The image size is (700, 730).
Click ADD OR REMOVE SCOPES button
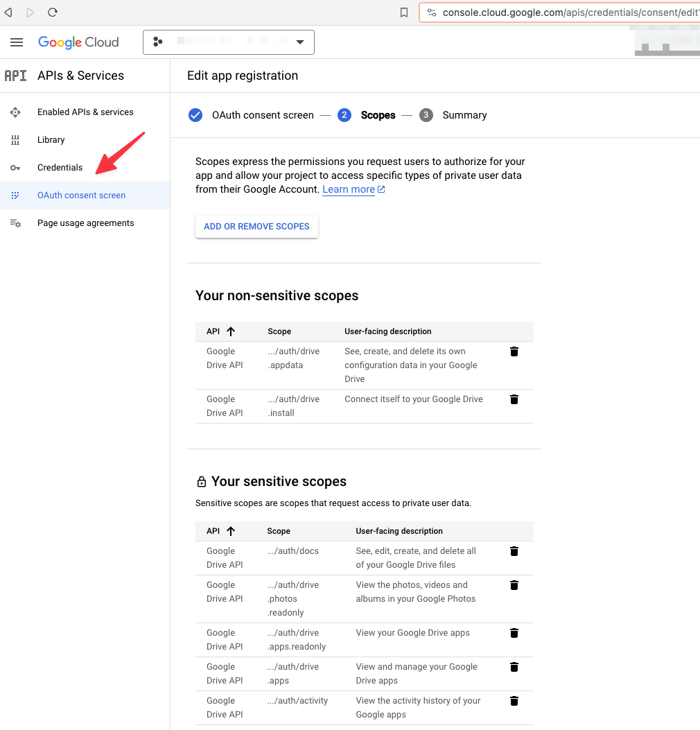click(x=256, y=227)
